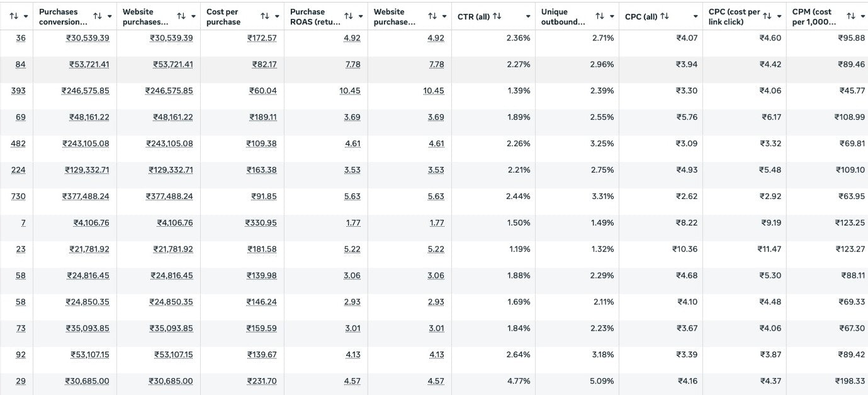
Task: Sort the Cost per purchase column
Action: click(264, 16)
